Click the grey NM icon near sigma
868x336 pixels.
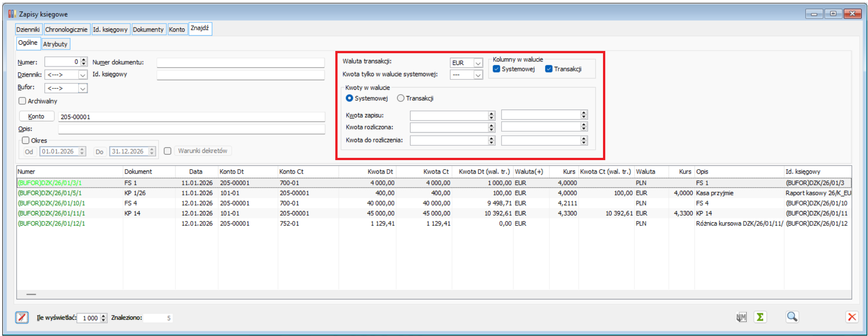point(741,317)
